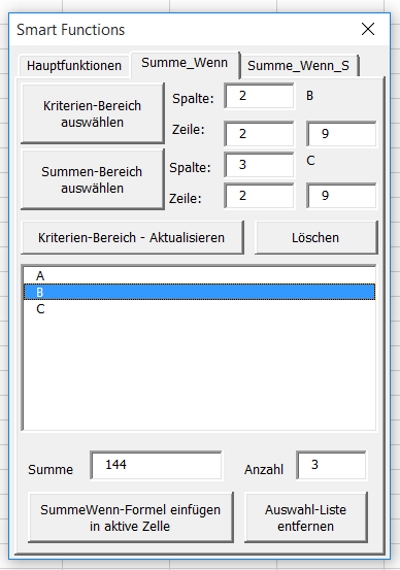Viewport: 400px width, 570px height.
Task: Click Kriterien-Bereich - Aktualisieren button
Action: pyautogui.click(x=132, y=238)
